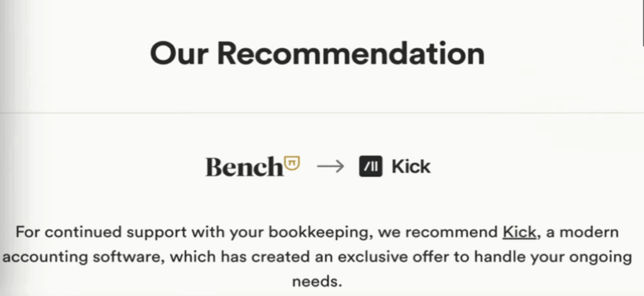This screenshot has width=644, height=296.
Task: Click the black Kick logo square
Action: (371, 167)
